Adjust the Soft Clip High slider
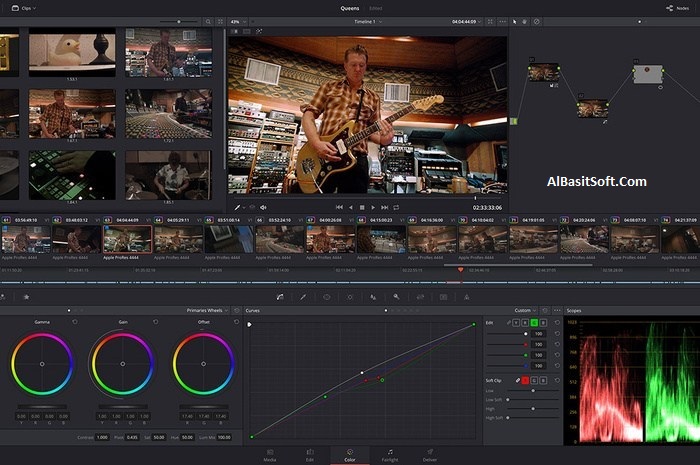The height and width of the screenshot is (465, 700). click(533, 408)
